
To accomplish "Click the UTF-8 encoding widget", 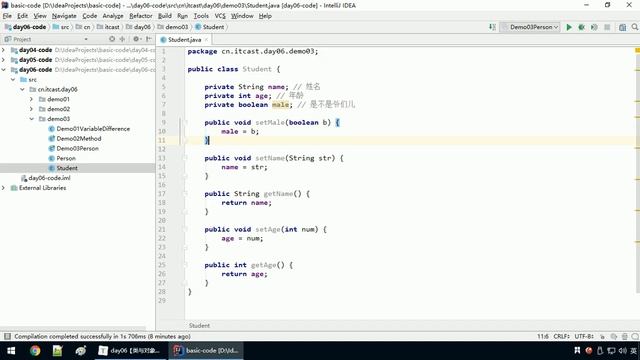I will click(x=584, y=336).
